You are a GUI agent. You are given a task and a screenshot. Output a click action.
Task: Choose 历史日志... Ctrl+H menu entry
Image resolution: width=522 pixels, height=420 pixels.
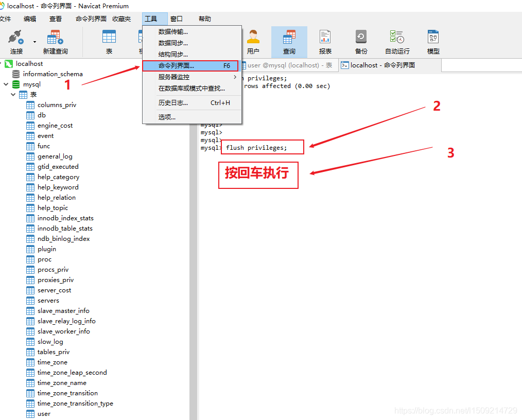pos(192,103)
